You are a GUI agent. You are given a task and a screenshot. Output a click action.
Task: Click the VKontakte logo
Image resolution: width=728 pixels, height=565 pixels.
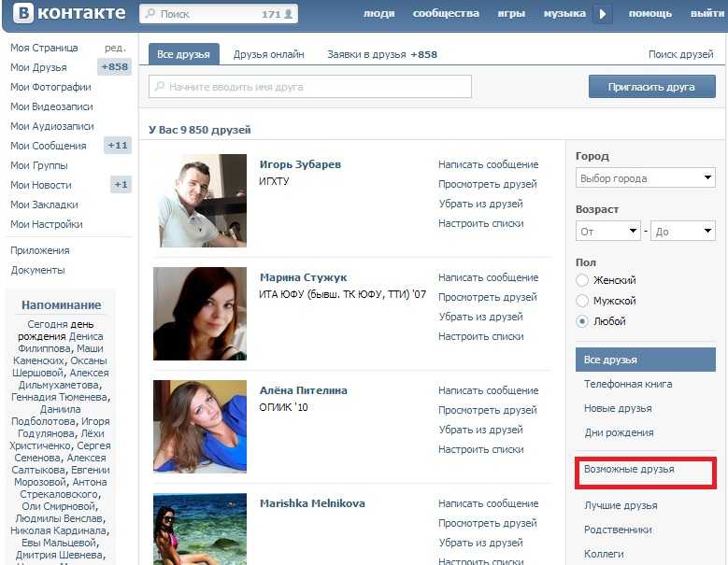pos(70,13)
